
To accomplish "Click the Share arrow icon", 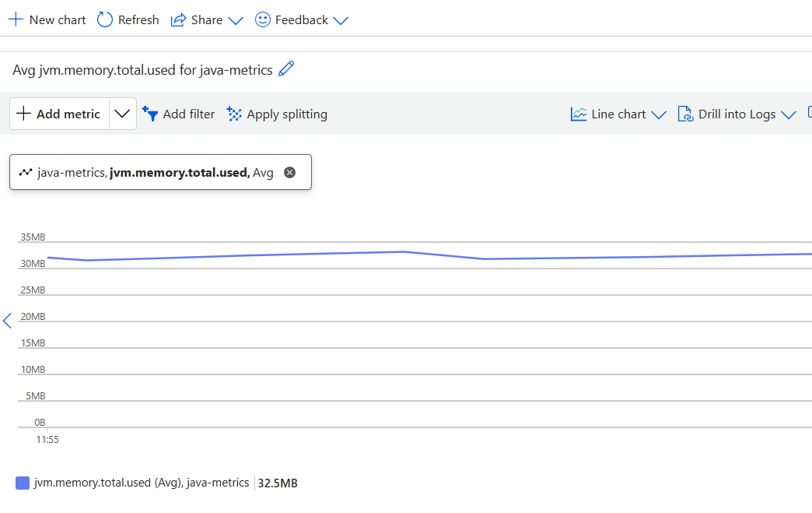I will (x=179, y=20).
